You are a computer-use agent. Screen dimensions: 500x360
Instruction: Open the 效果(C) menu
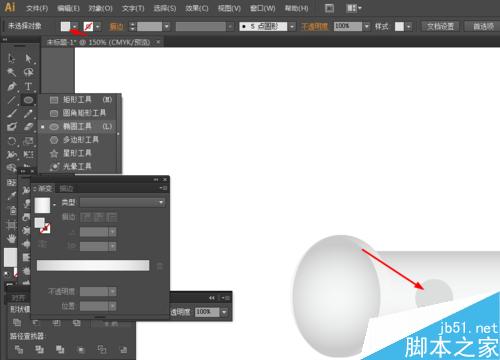(197, 8)
